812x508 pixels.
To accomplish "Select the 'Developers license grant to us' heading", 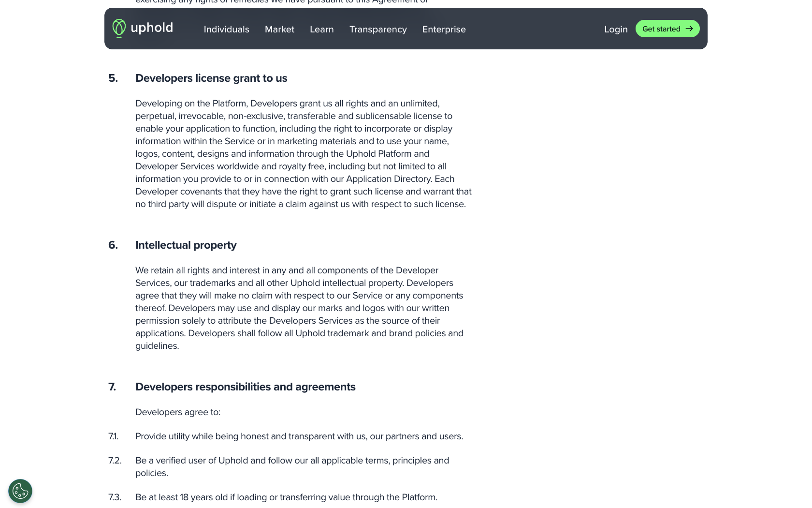I will (x=211, y=78).
